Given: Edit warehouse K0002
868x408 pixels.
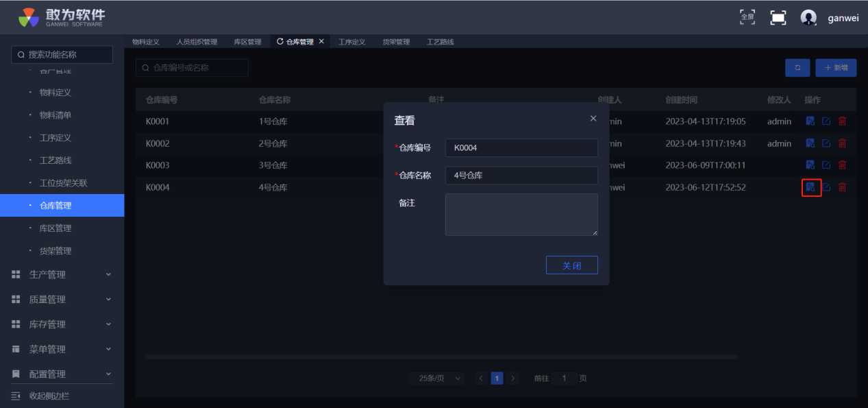Looking at the screenshot, I should click(826, 143).
